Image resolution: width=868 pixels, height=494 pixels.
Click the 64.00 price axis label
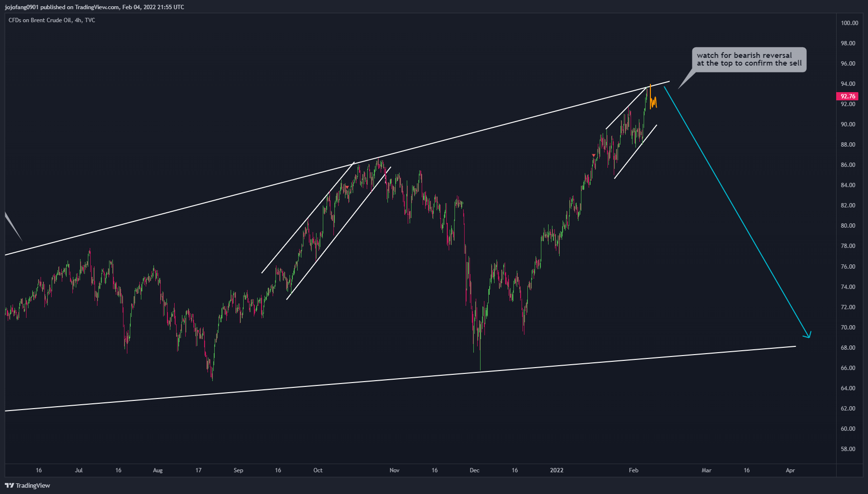click(848, 388)
